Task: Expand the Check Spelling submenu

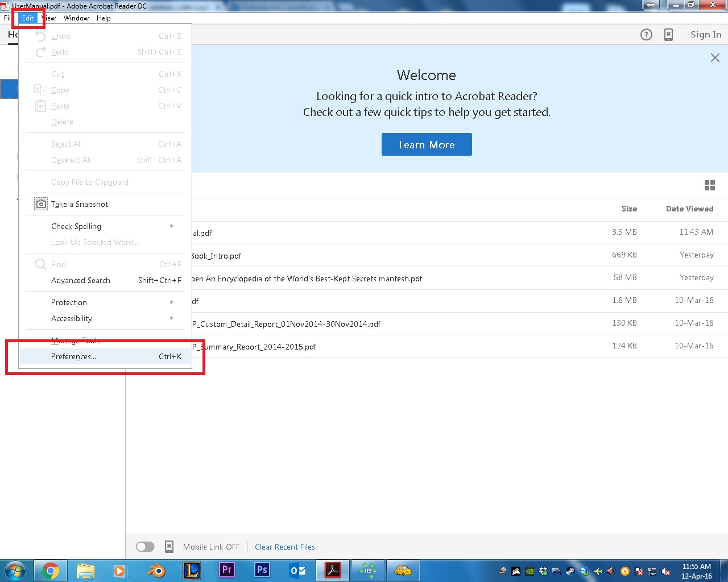Action: (x=105, y=226)
